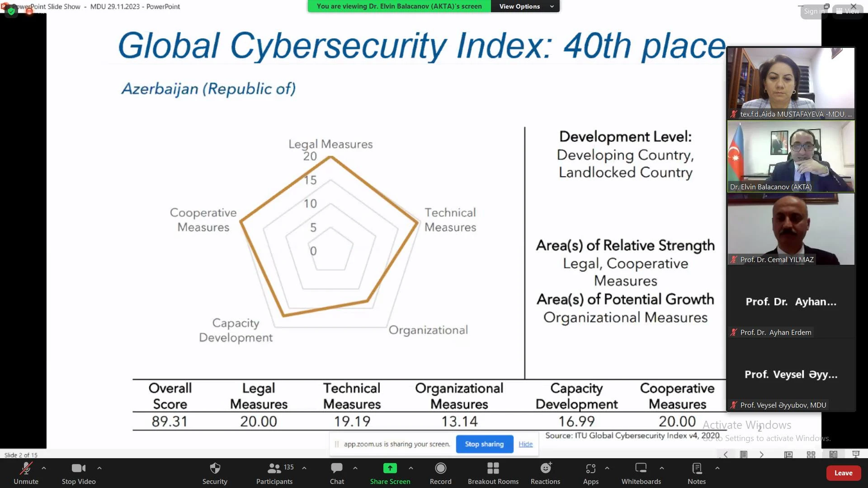Click the green Share Screen icon
The image size is (868, 488).
pyautogui.click(x=390, y=468)
